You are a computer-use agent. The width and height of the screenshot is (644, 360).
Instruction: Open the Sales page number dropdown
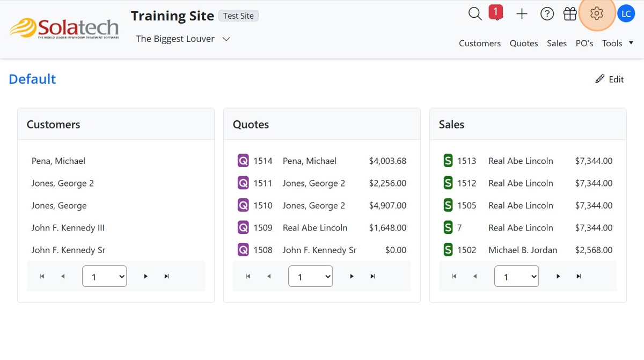coord(516,277)
